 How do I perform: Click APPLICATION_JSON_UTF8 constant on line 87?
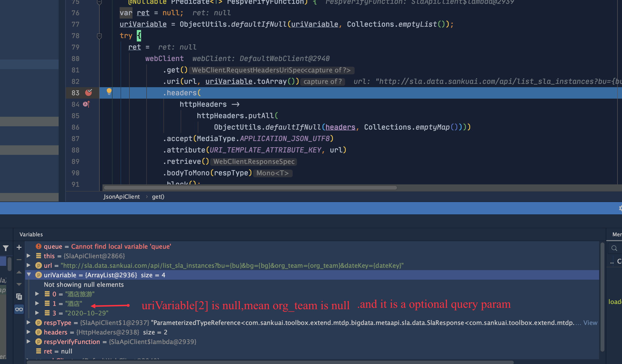(x=285, y=138)
